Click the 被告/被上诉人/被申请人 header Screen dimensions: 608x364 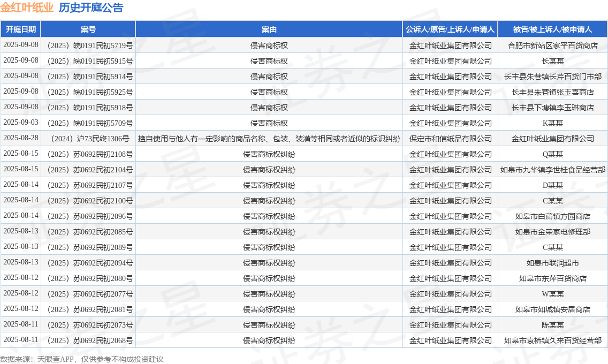point(552,29)
